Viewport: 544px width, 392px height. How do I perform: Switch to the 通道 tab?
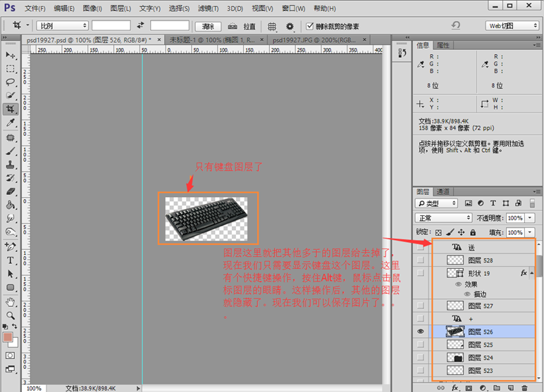(x=443, y=191)
